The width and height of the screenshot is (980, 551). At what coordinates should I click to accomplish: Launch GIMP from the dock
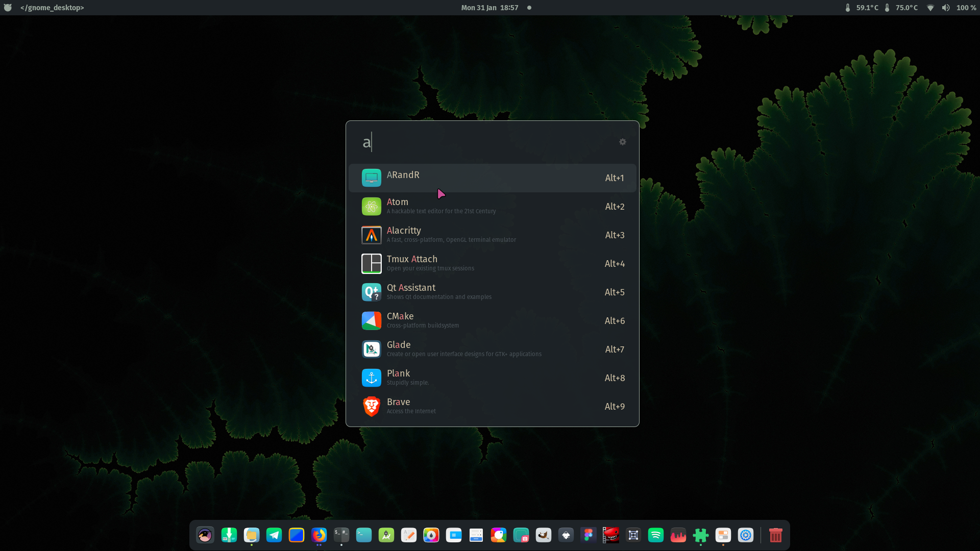[x=544, y=535]
